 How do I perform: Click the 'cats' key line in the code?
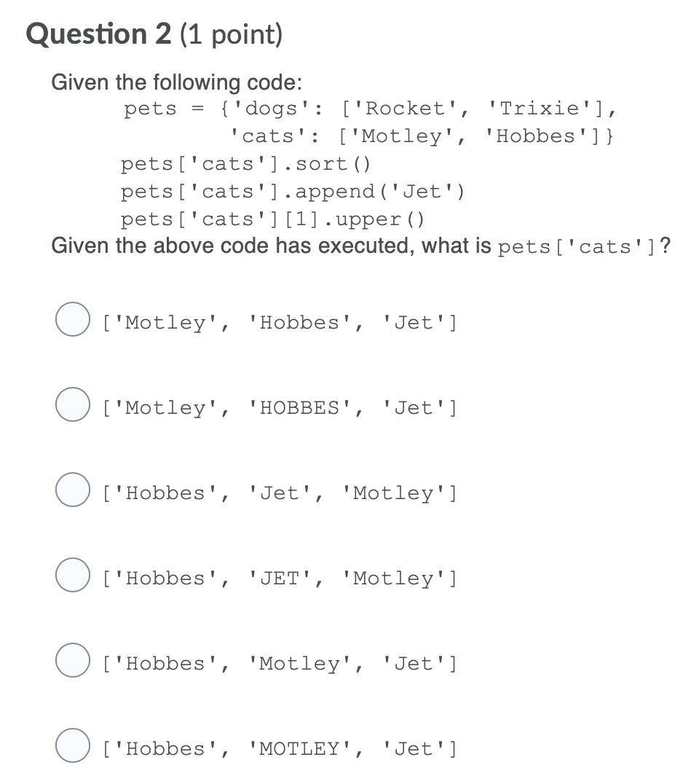pyautogui.click(x=422, y=136)
